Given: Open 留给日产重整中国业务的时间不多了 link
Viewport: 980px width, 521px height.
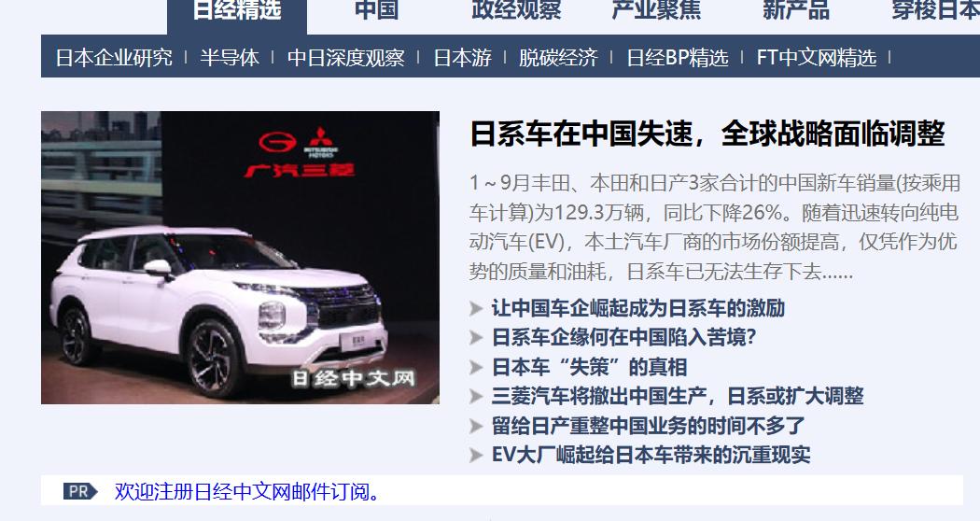Looking at the screenshot, I should click(648, 426).
